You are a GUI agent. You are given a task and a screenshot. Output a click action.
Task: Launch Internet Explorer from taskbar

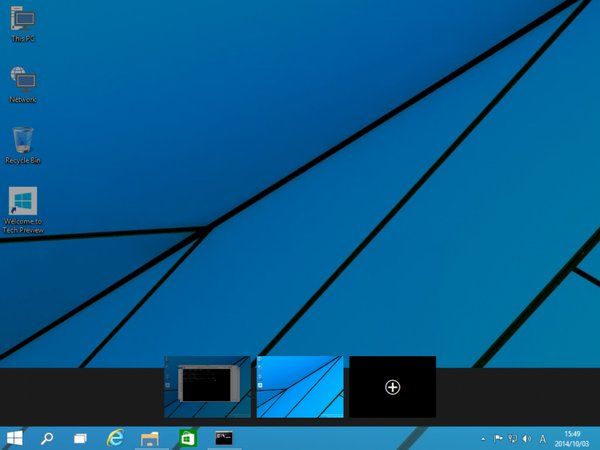coord(115,438)
